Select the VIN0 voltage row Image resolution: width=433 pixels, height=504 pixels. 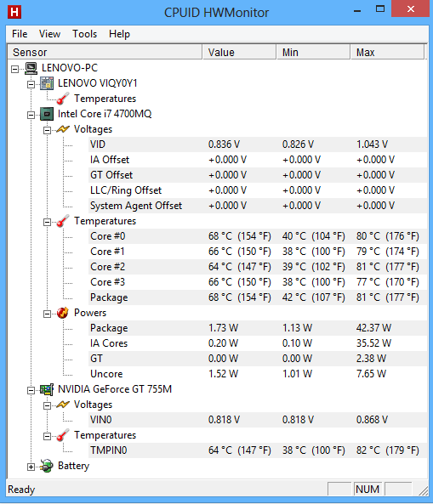(258, 420)
